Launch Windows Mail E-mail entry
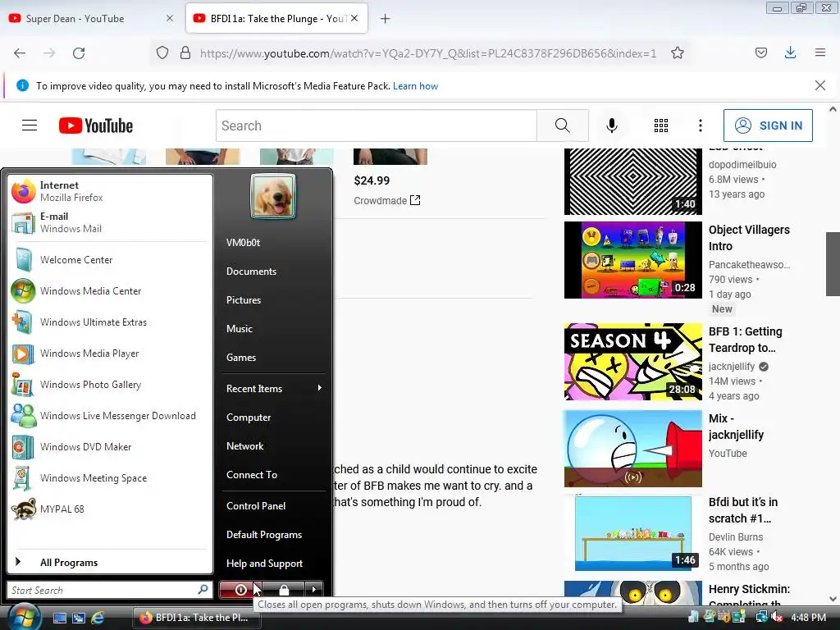Image resolution: width=840 pixels, height=630 pixels. click(x=110, y=222)
